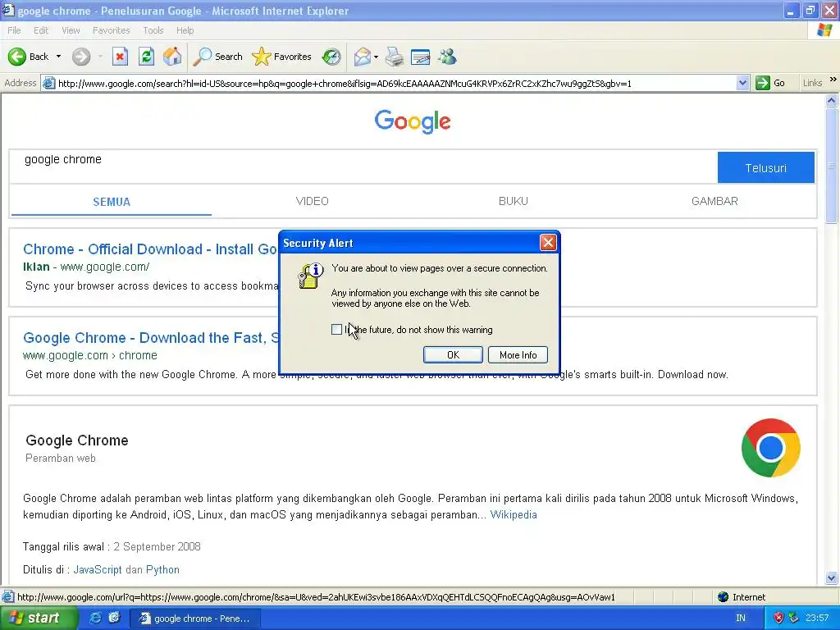Follow the JavaScript link
840x630 pixels.
(98, 569)
